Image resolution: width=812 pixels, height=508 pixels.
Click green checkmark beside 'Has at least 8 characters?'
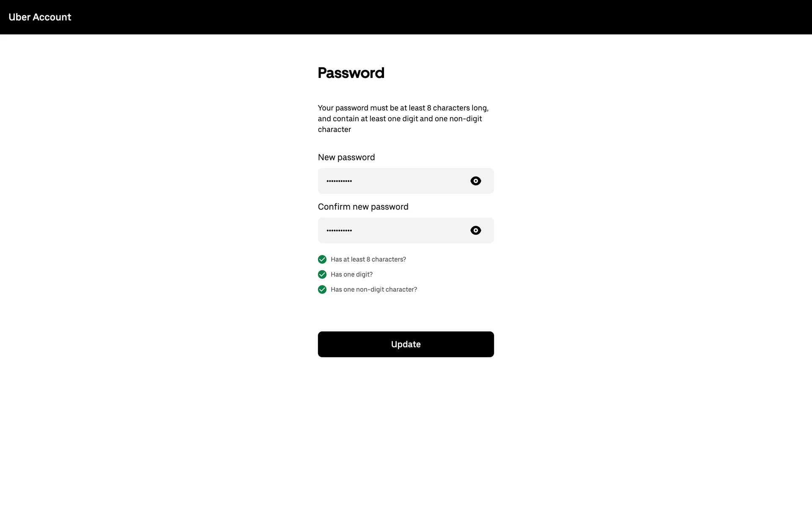pyautogui.click(x=322, y=259)
